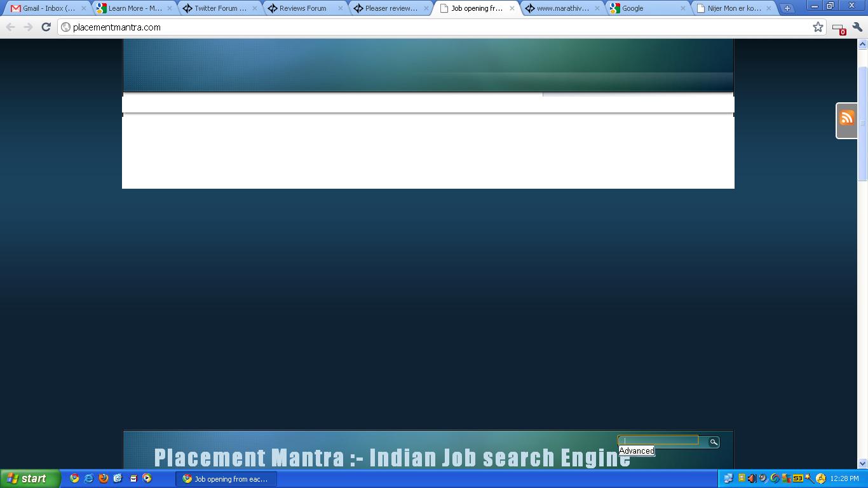This screenshot has width=868, height=488.
Task: Bookmark this page with the star
Action: click(818, 27)
